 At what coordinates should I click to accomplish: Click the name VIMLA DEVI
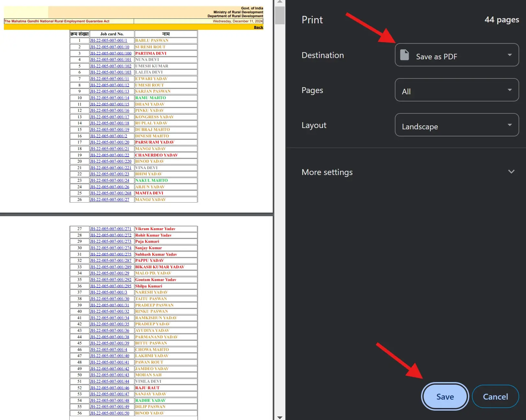click(148, 381)
